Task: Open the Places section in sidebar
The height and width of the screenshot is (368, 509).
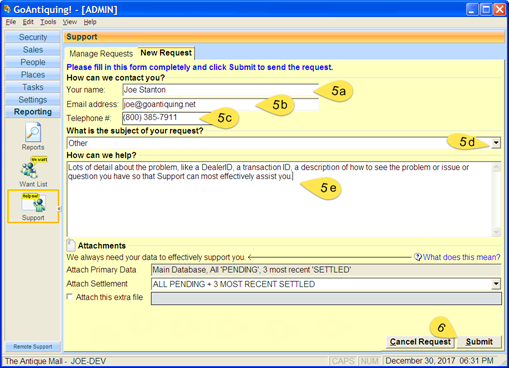Action: point(33,75)
